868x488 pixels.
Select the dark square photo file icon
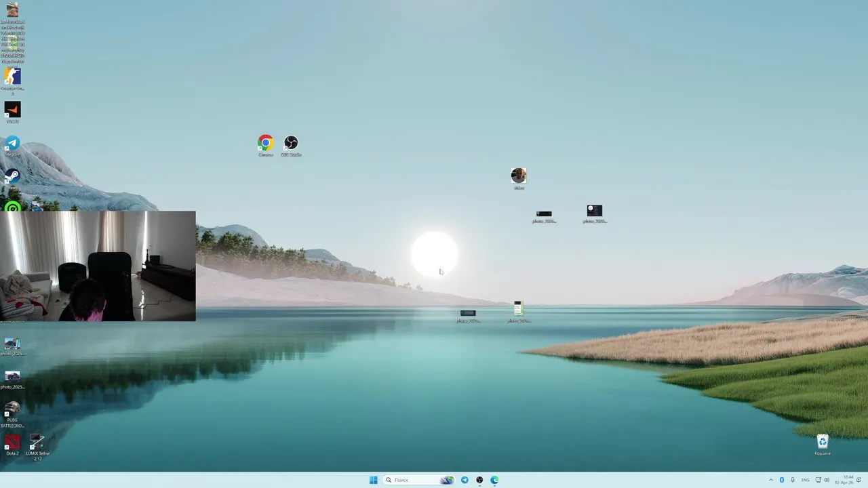coord(595,213)
